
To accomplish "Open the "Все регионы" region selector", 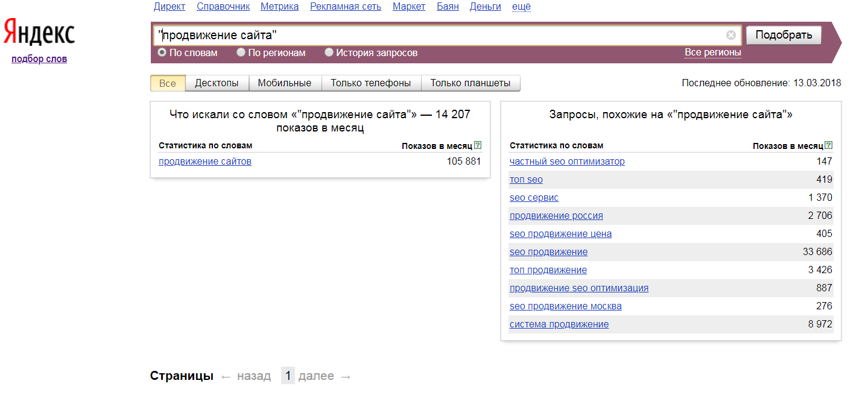I will pos(712,52).
